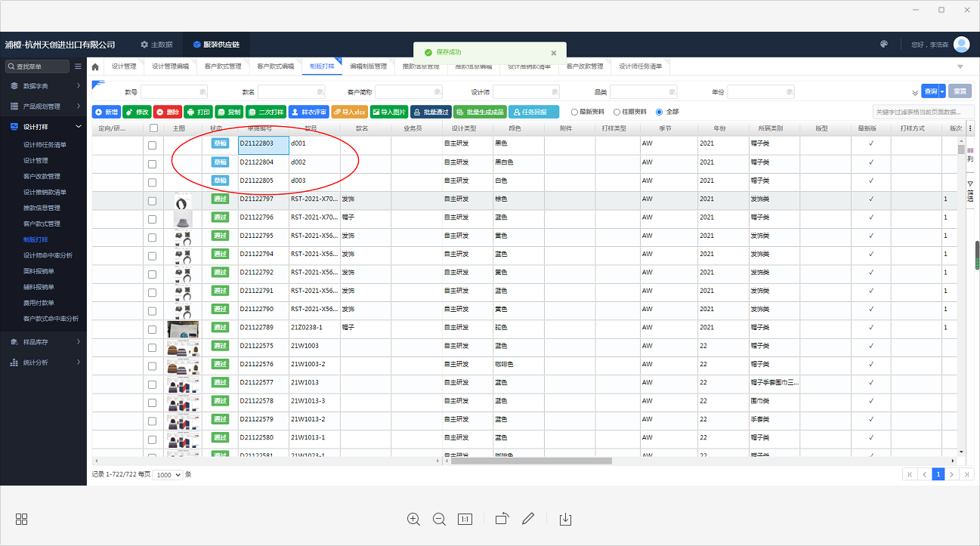Switch to the 编辑制版管理 tab
This screenshot has width=980, height=546.
[x=368, y=66]
